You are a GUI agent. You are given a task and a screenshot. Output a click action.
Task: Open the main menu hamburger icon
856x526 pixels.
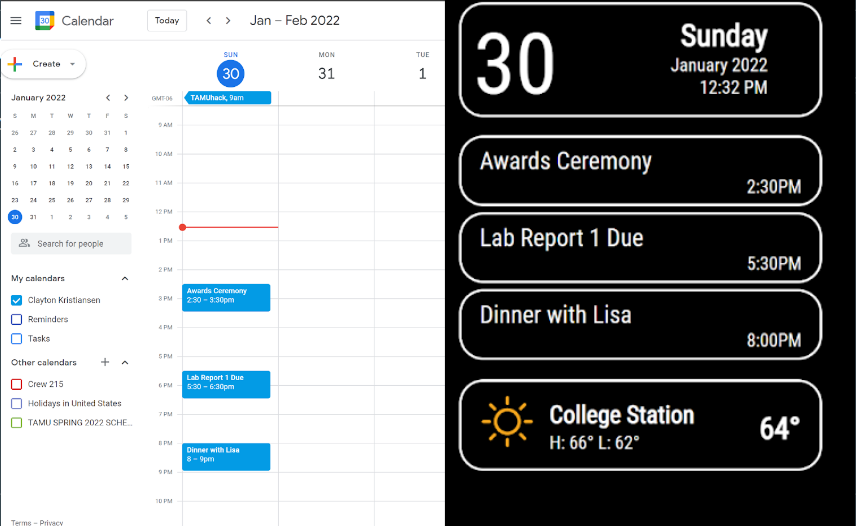coord(15,20)
